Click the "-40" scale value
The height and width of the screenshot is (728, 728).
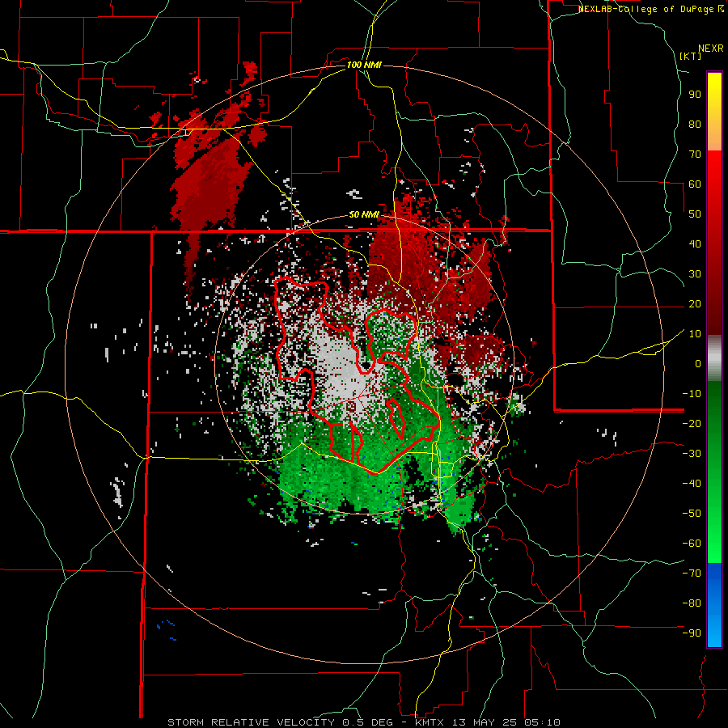(x=692, y=484)
